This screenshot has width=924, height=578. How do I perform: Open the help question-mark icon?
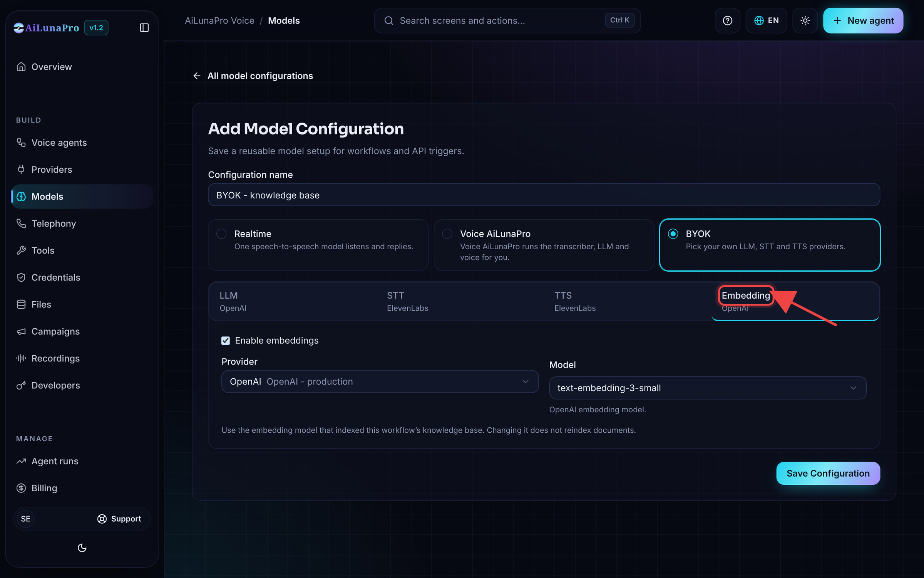point(727,20)
